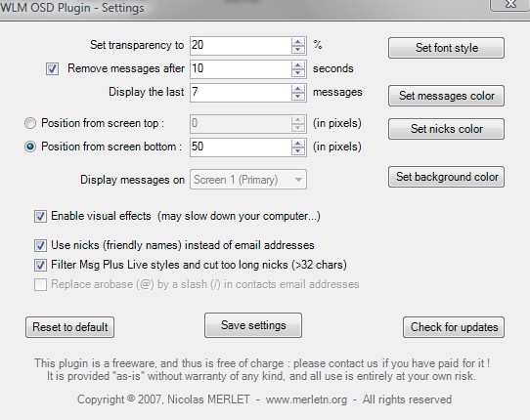Disable Enable visual effects checkbox

(x=40, y=216)
